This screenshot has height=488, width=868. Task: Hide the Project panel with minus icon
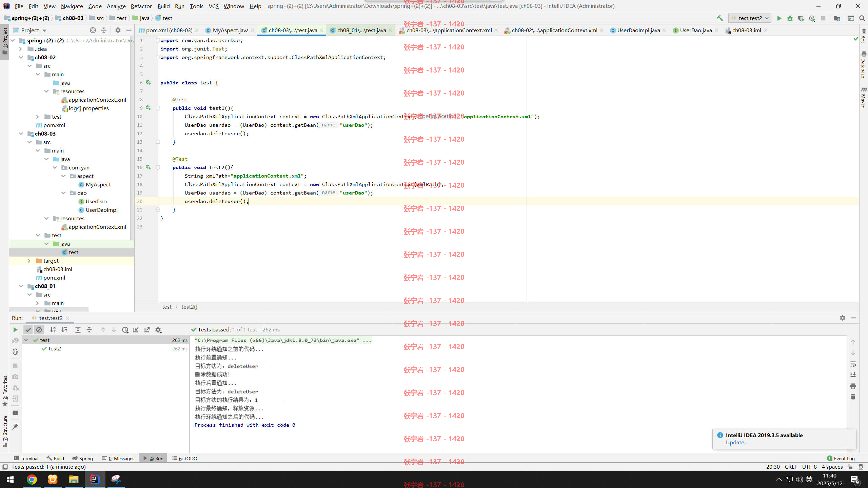click(x=129, y=30)
